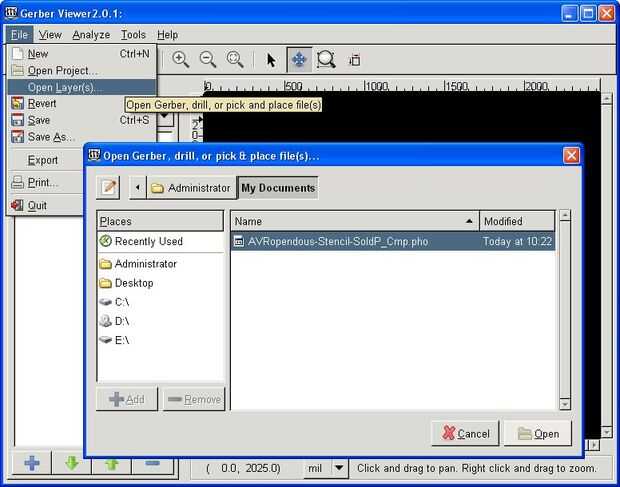The image size is (620, 487).
Task: Click the Open button in dialog
Action: click(538, 434)
